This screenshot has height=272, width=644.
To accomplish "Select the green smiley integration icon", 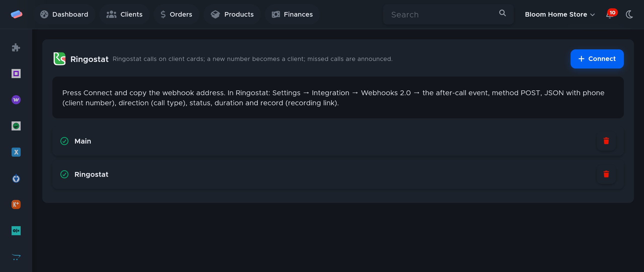I will pyautogui.click(x=16, y=126).
